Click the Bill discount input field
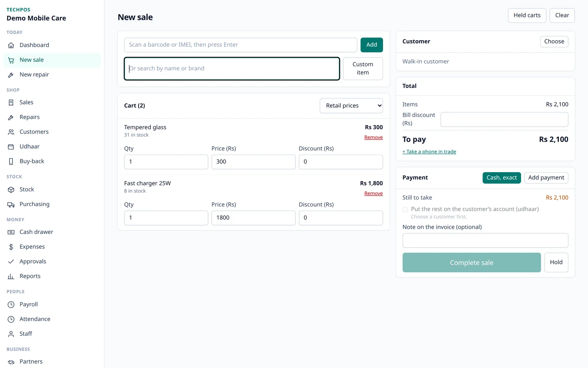588x368 pixels. tap(504, 119)
